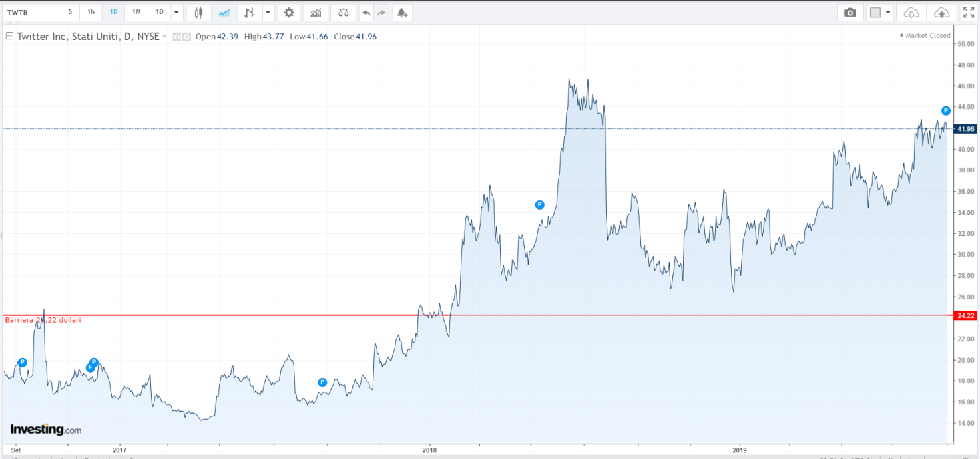The image size is (980, 459).
Task: Create a price alert with bell icon
Action: (402, 12)
